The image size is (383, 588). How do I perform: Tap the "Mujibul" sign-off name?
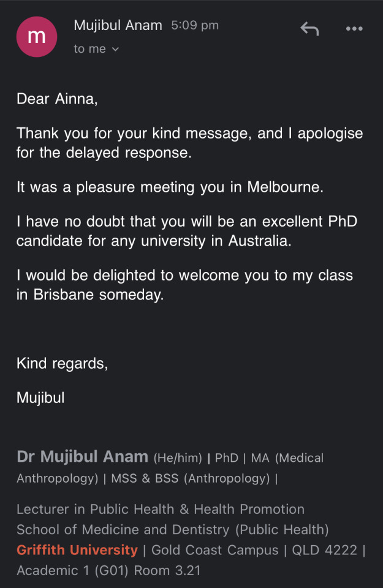(x=40, y=398)
